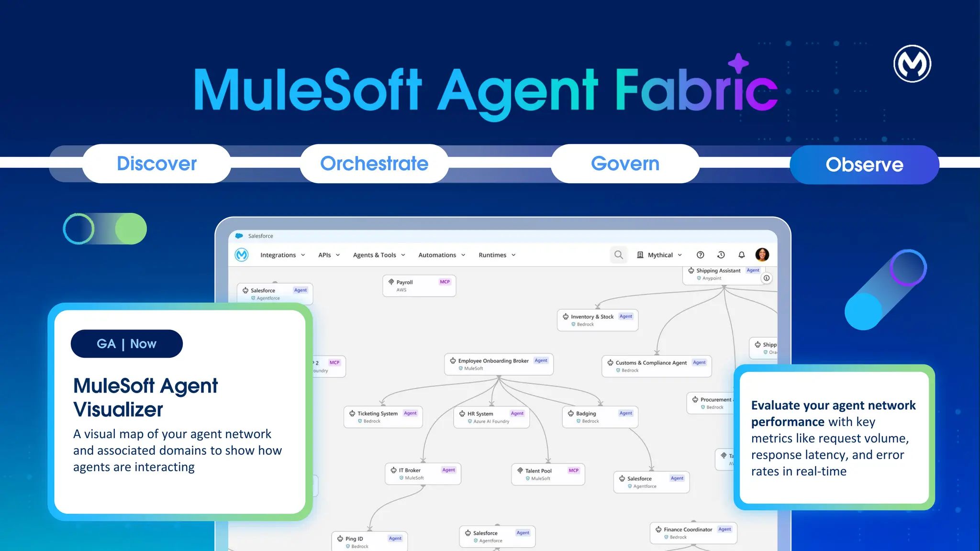Image resolution: width=980 pixels, height=551 pixels.
Task: Click the 'Azure AI Foundry' label
Action: coord(491,421)
